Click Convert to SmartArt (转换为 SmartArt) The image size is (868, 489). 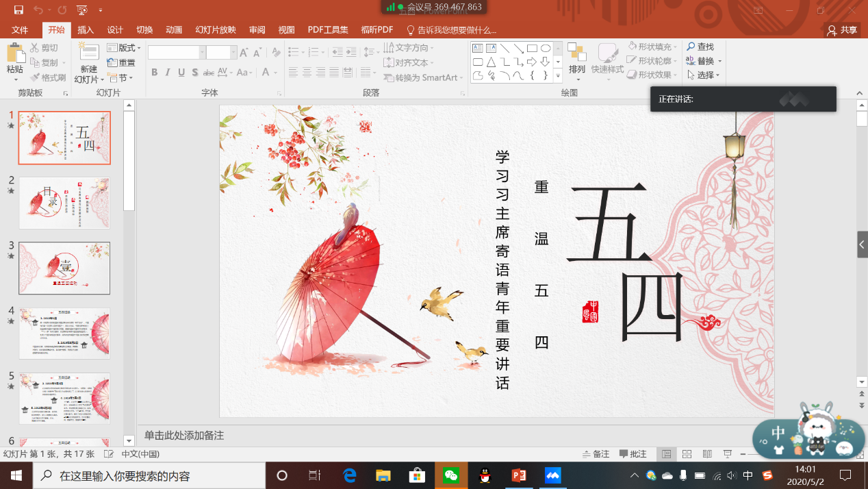[x=423, y=77]
